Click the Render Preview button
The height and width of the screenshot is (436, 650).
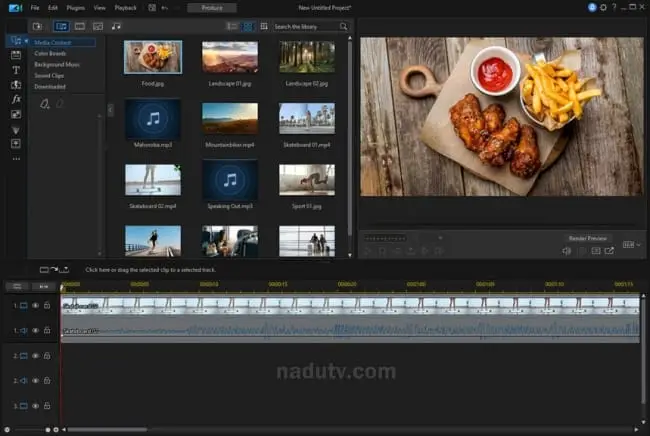point(587,238)
